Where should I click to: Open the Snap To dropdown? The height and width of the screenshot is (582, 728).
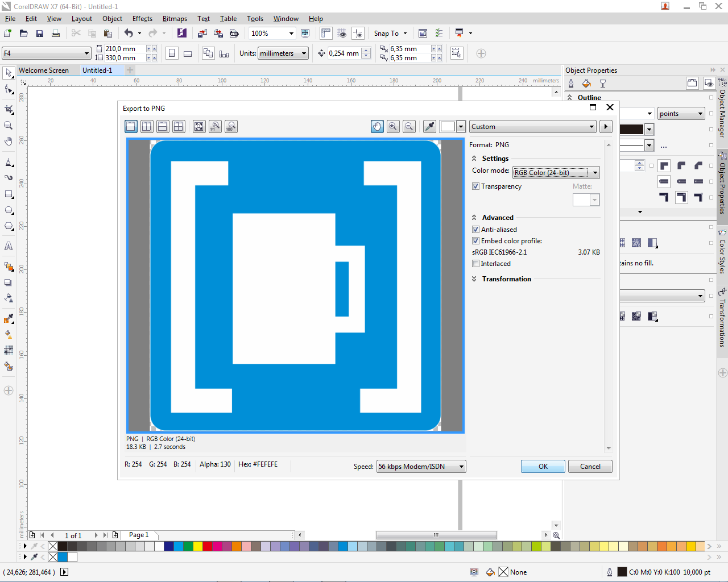point(391,34)
